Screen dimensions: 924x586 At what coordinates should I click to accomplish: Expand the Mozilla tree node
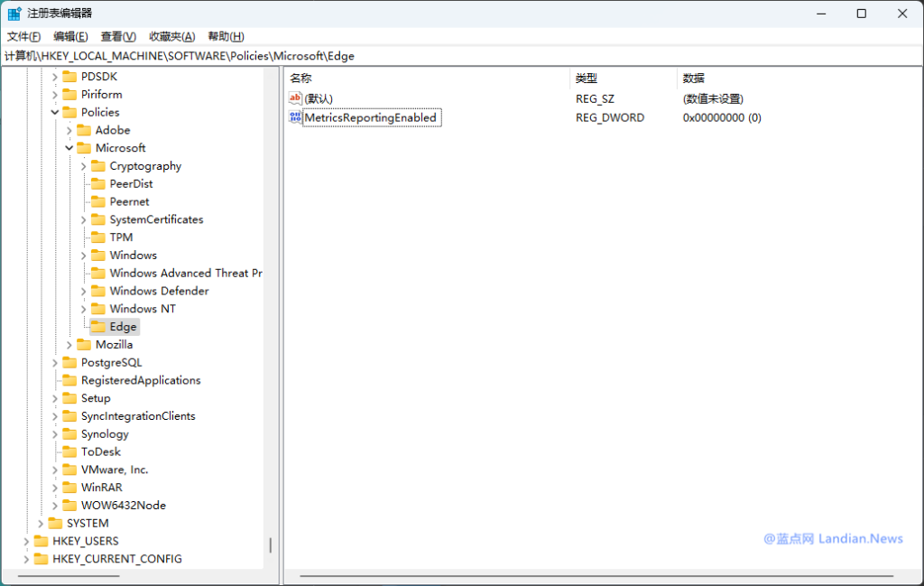[x=69, y=345]
